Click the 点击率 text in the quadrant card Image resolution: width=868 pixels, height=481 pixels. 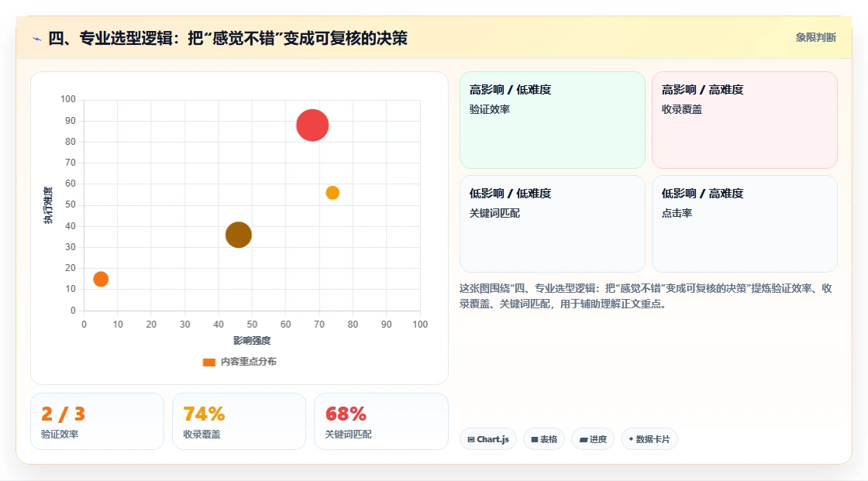pyautogui.click(x=677, y=213)
